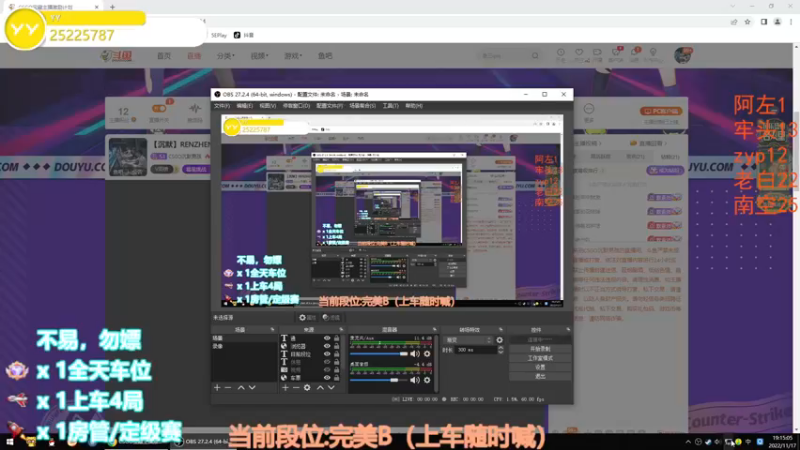800x450 pixels.
Task: Open 设置 from the Controls dock
Action: click(540, 367)
